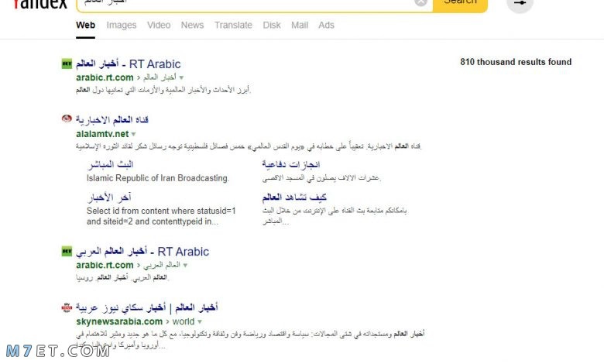Open sitelink انجازات دفاعية
Screen dimensions: 604x364
point(291,164)
